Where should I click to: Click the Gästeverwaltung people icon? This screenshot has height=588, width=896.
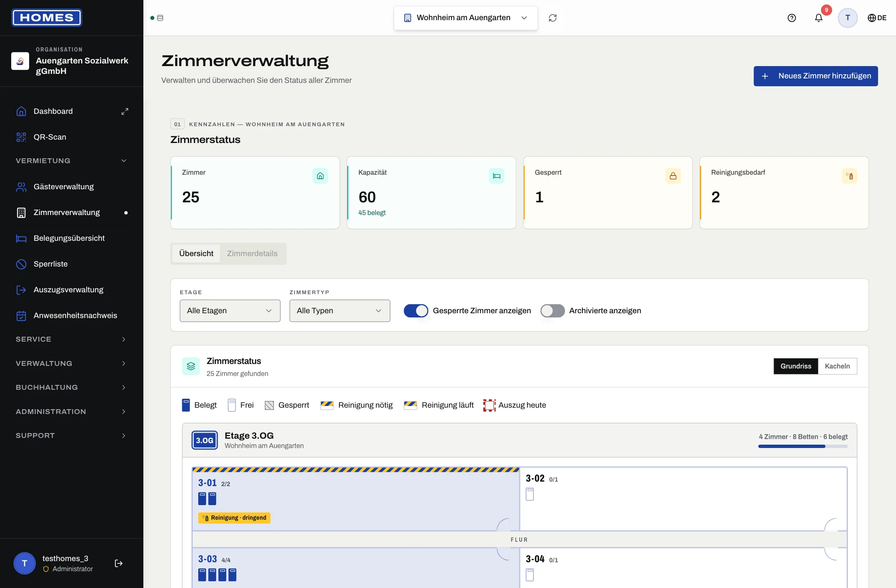coord(21,187)
